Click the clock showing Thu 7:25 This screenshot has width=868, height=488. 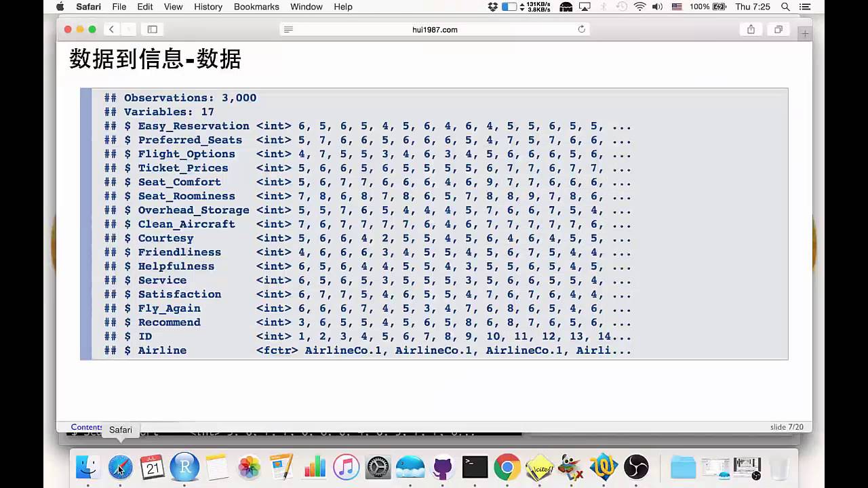pos(753,7)
